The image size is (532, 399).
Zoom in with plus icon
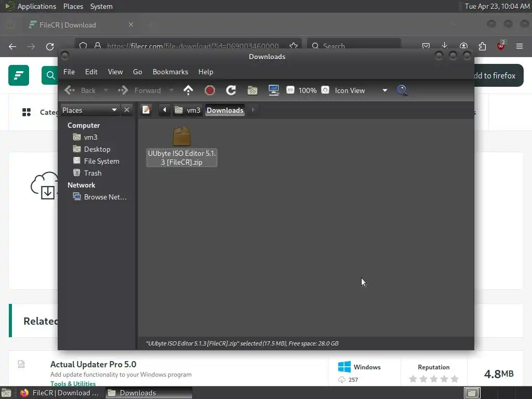(325, 90)
